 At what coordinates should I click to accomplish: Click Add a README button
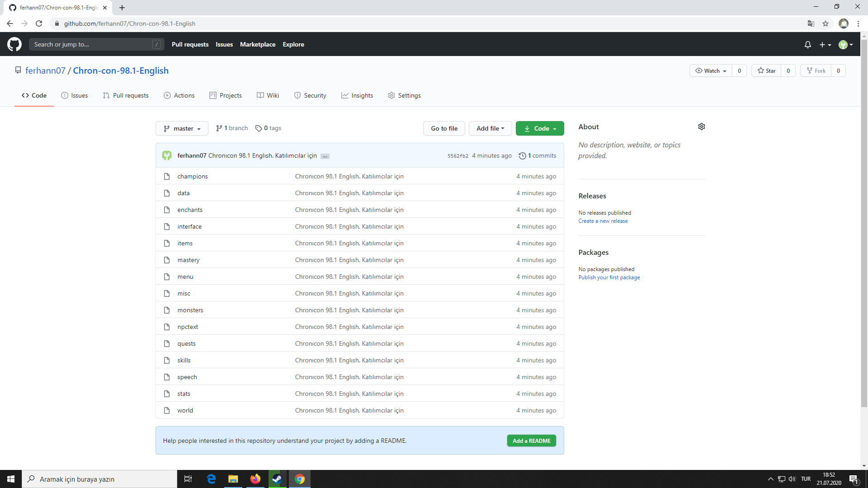pyautogui.click(x=531, y=441)
